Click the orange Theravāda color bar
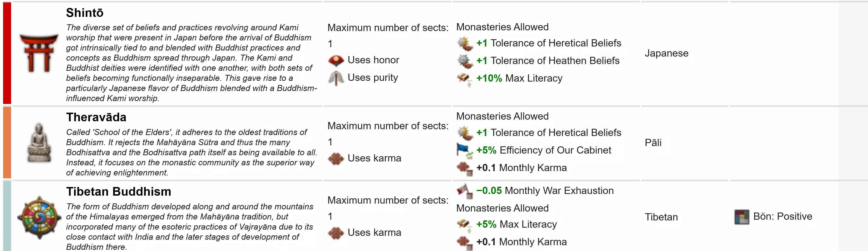 click(x=7, y=142)
